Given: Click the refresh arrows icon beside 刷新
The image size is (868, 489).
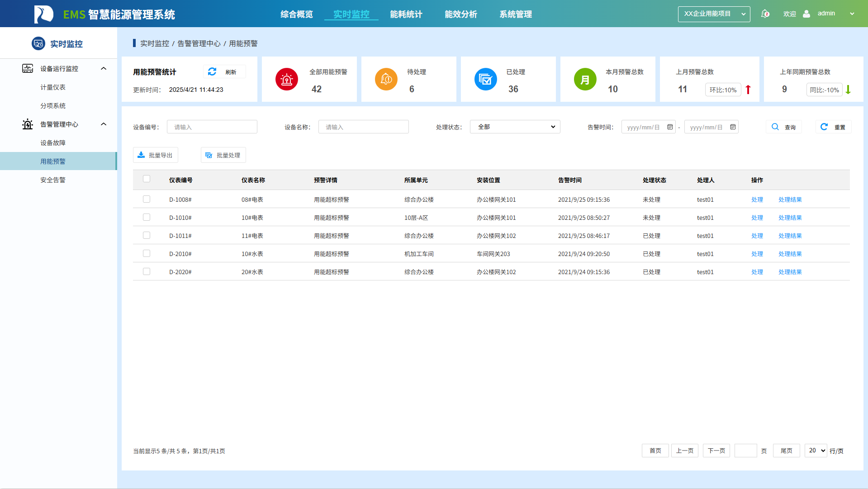Looking at the screenshot, I should point(212,71).
